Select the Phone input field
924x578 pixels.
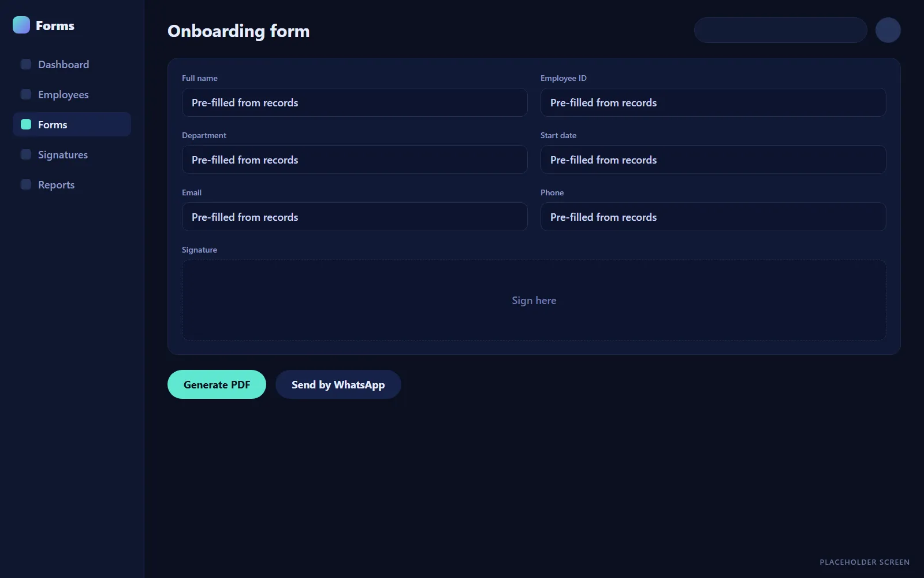pyautogui.click(x=713, y=217)
